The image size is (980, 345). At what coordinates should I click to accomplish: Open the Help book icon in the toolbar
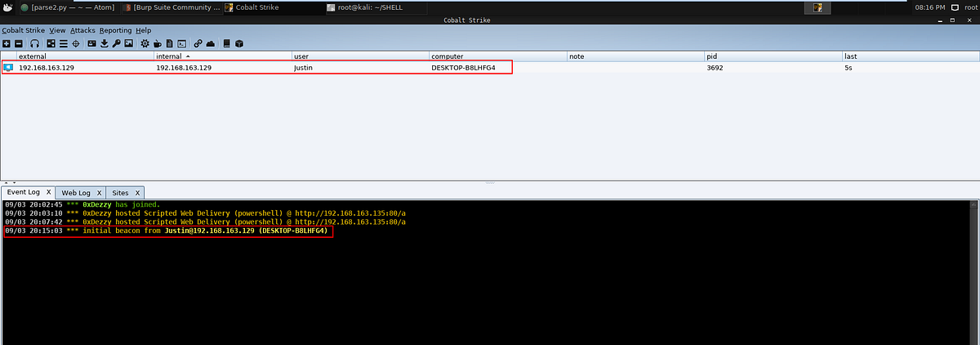pyautogui.click(x=227, y=43)
